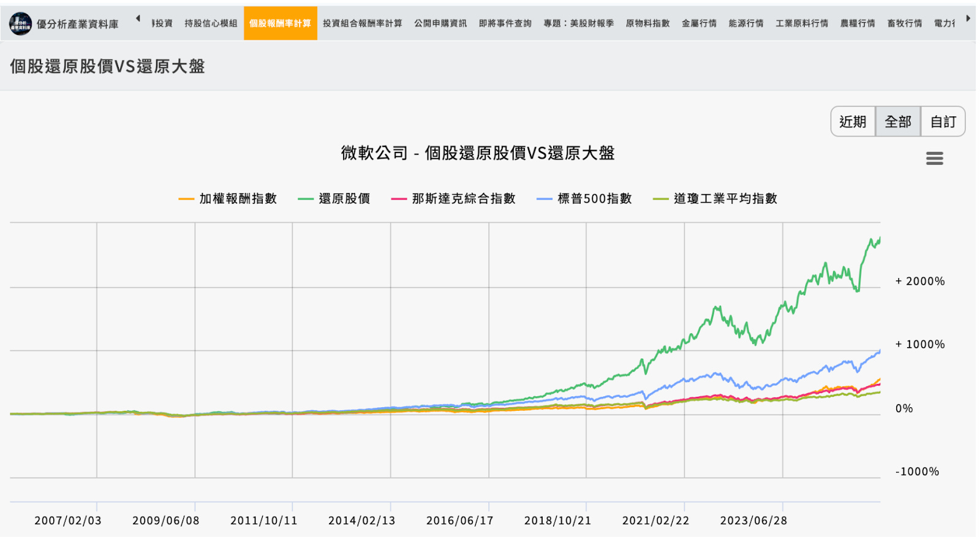Open the 農糧行情 tab
The image size is (980, 537).
[858, 23]
